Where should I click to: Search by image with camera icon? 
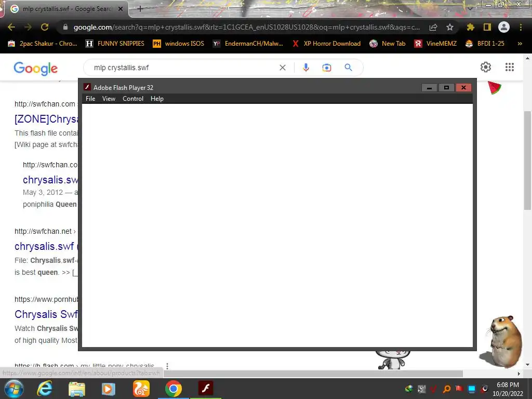coord(326,68)
